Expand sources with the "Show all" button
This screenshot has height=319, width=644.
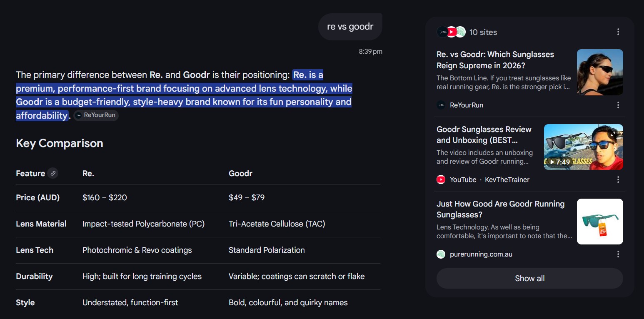tap(529, 278)
